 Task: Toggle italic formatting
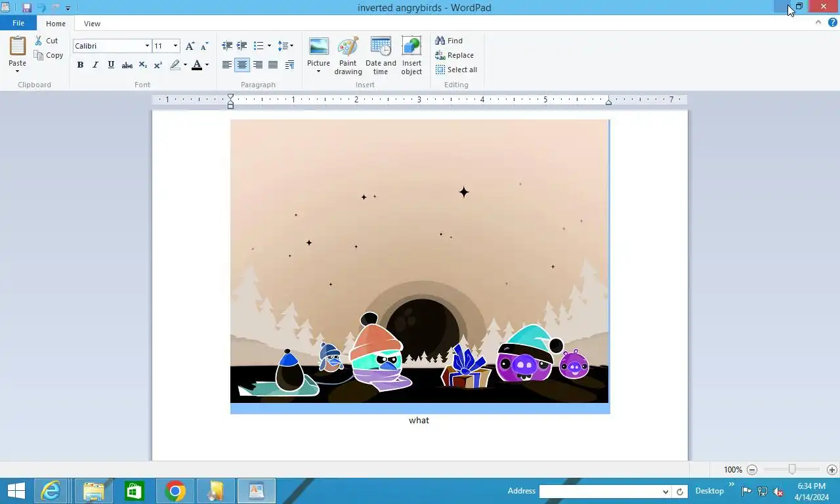coord(95,65)
